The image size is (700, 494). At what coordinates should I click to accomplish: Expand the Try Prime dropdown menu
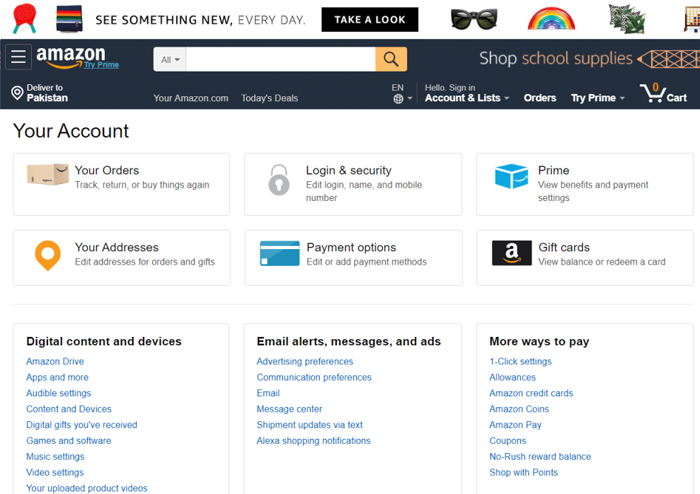(x=597, y=98)
